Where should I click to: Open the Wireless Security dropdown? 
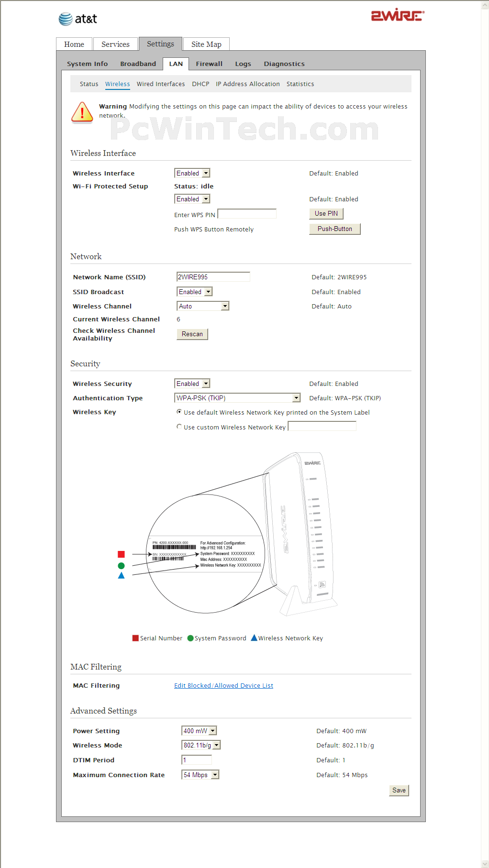point(192,384)
